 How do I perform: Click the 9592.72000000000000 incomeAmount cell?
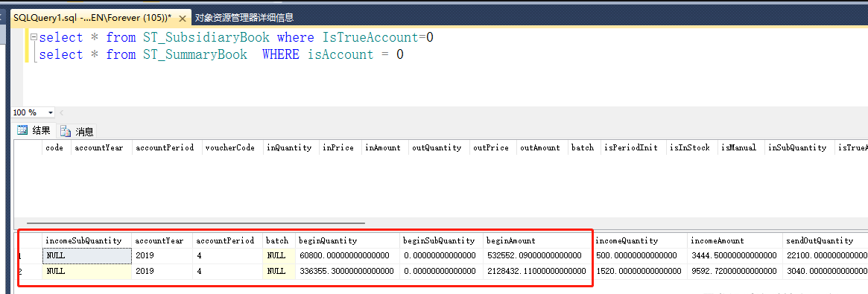[x=735, y=272]
